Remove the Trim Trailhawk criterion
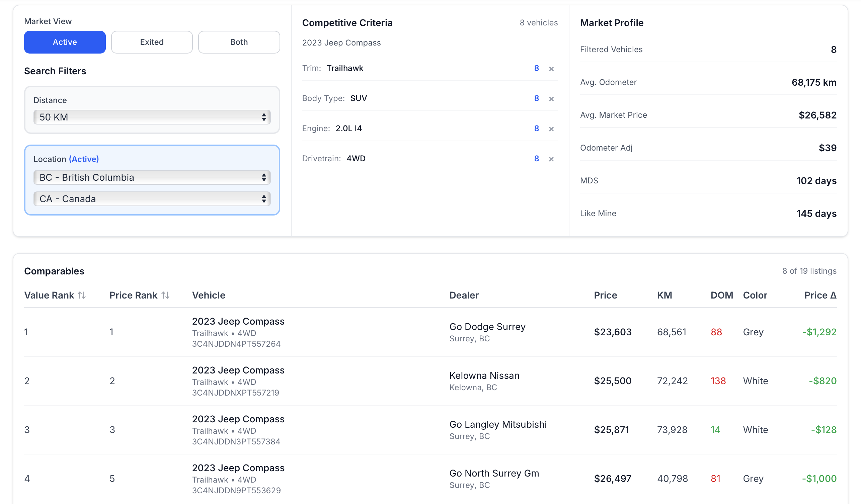Viewport: 861px width, 504px height. 551,69
